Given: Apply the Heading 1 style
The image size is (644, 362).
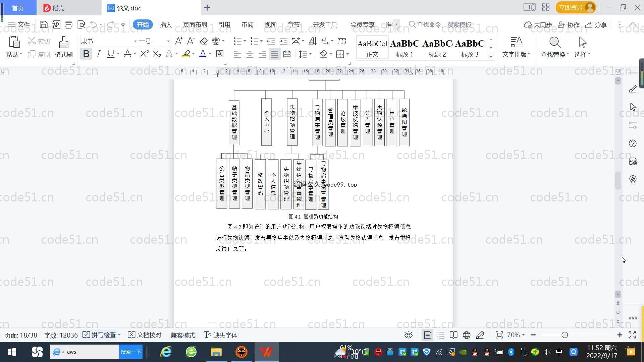Looking at the screenshot, I should (405, 48).
